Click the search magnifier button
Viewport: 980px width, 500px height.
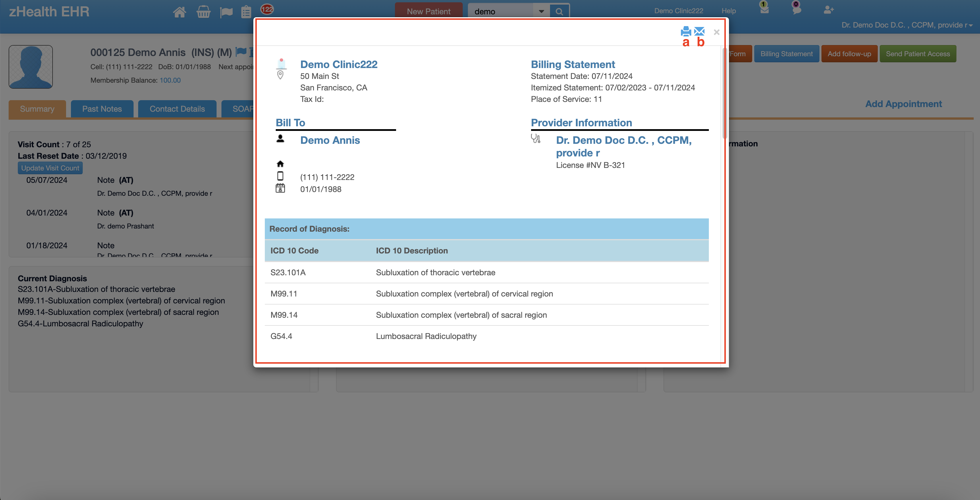pyautogui.click(x=559, y=11)
